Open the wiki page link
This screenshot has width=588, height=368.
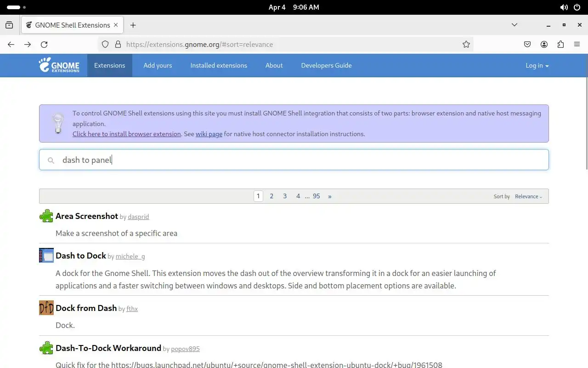click(209, 134)
